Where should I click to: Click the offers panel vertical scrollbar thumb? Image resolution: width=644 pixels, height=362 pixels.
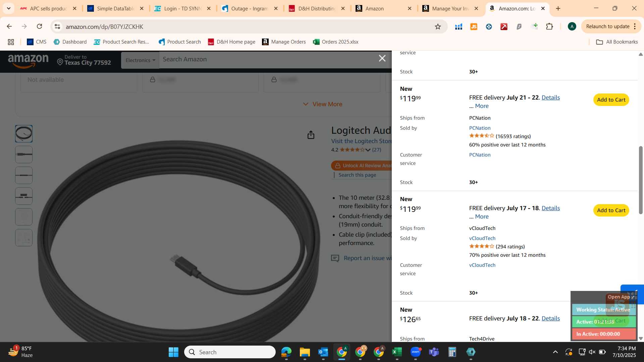(x=641, y=180)
